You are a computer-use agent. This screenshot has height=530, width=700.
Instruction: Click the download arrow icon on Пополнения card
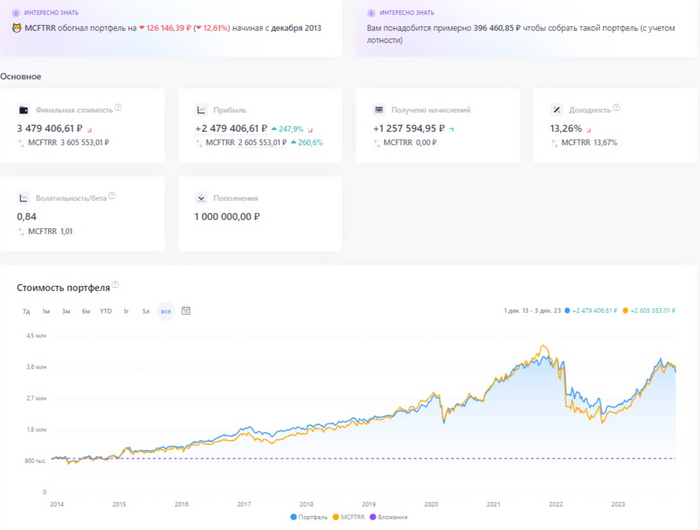[202, 198]
